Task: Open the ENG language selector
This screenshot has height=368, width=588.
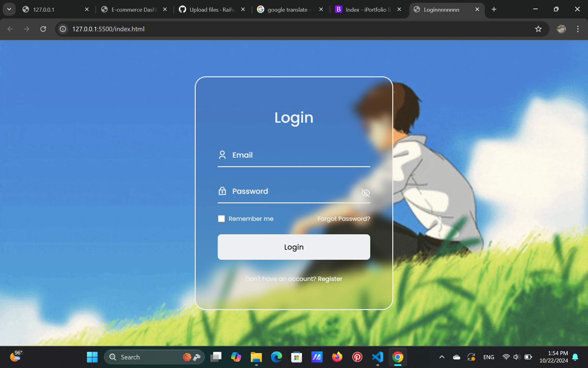Action: [x=488, y=357]
